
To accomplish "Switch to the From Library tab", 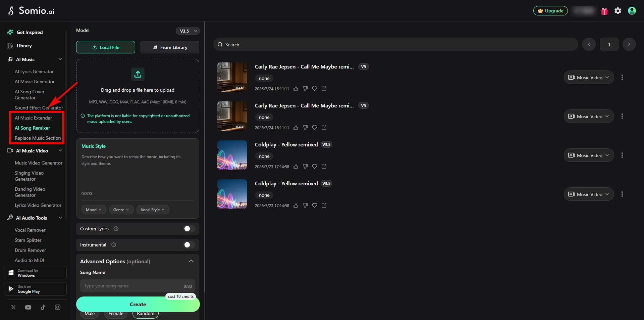I will [170, 47].
